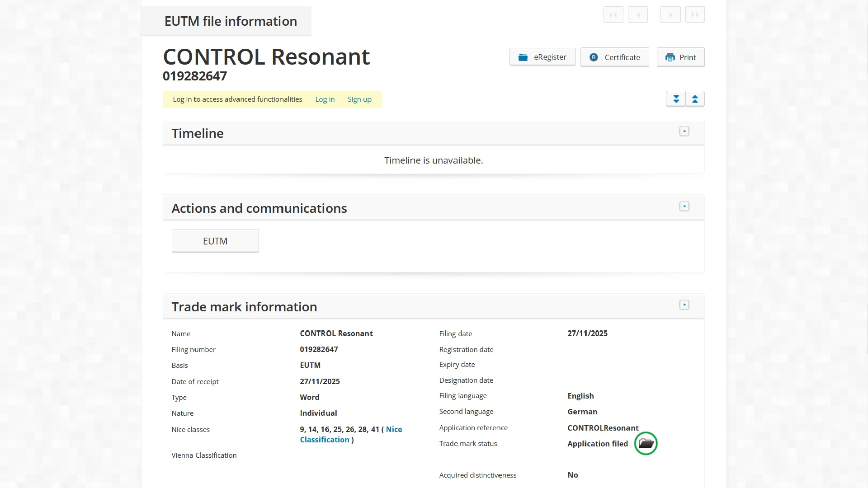
Task: Select the EUTM file information tab
Action: pos(231,21)
